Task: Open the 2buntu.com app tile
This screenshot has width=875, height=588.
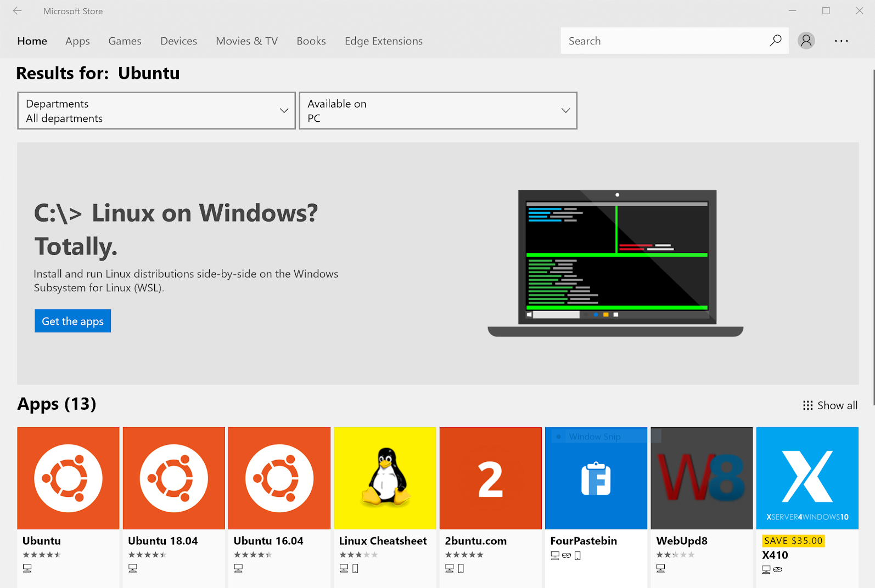Action: click(491, 478)
